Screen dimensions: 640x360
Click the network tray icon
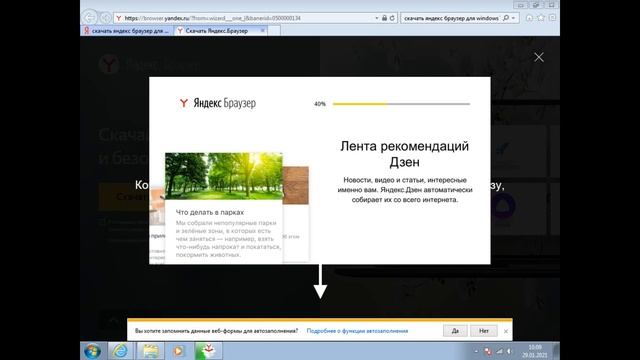[x=499, y=351]
